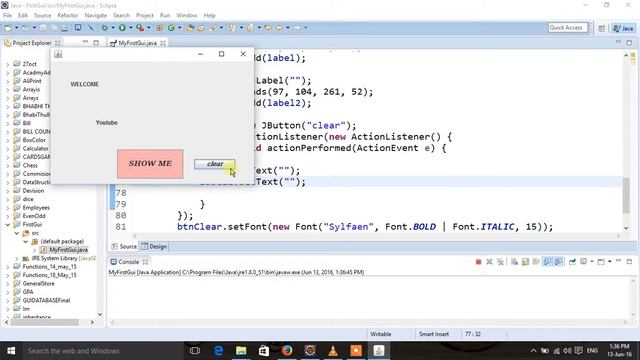640x360 pixels.
Task: Open Console view dropdown arrow
Action: coord(610,262)
